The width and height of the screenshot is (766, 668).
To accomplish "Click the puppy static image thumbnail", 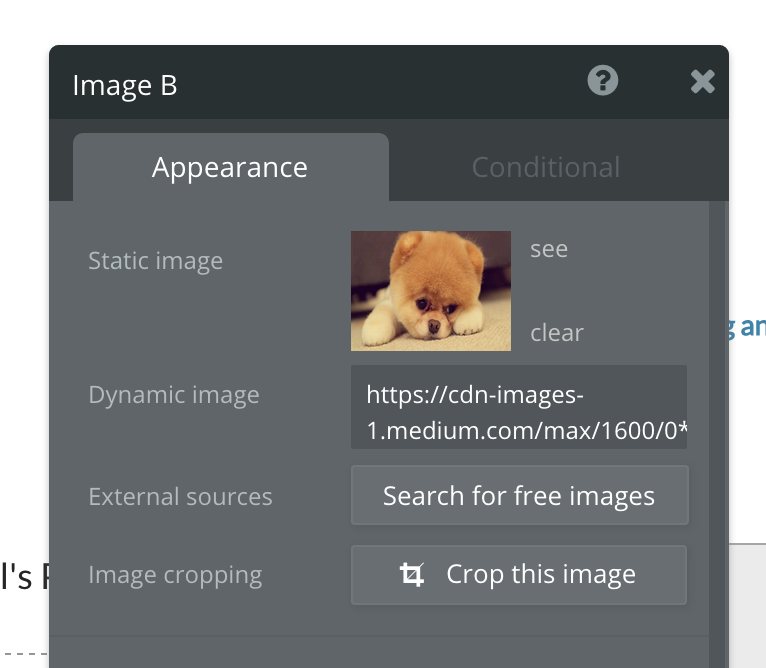I will coord(431,291).
